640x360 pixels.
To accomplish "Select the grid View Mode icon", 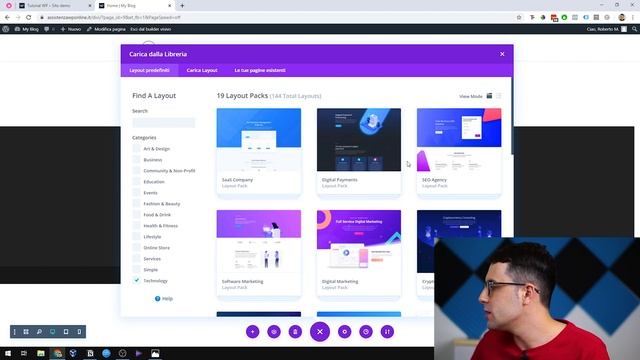I will point(489,96).
